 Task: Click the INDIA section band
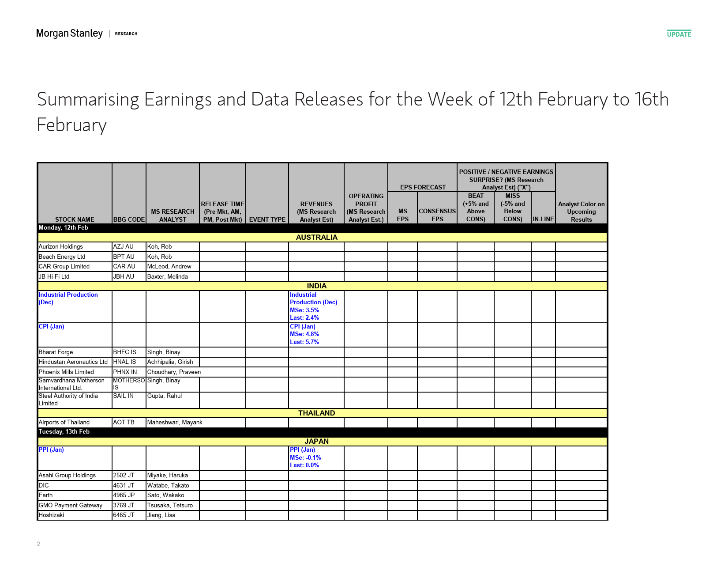322,286
